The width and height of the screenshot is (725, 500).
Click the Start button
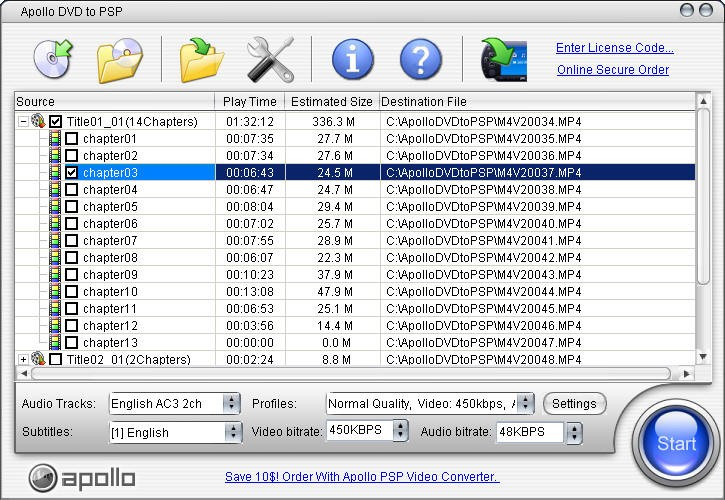click(676, 442)
